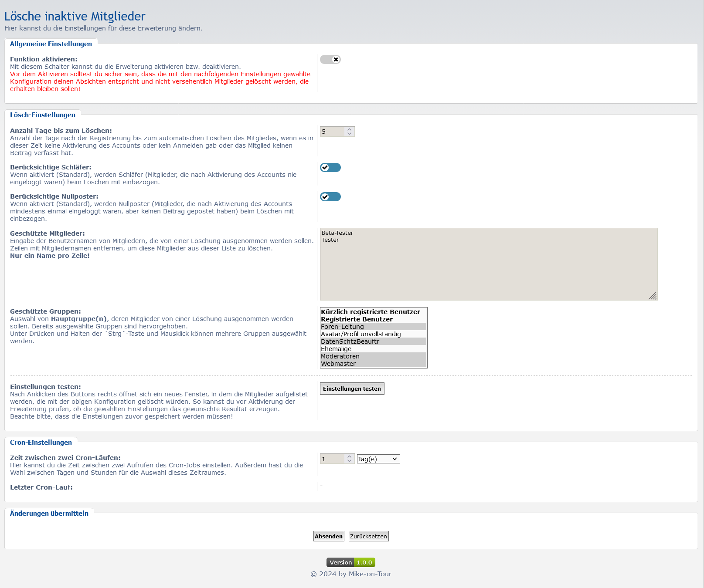Decrease the 'Anzahl Tage bis zum Löschen' value
The height and width of the screenshot is (588, 704).
(x=349, y=134)
